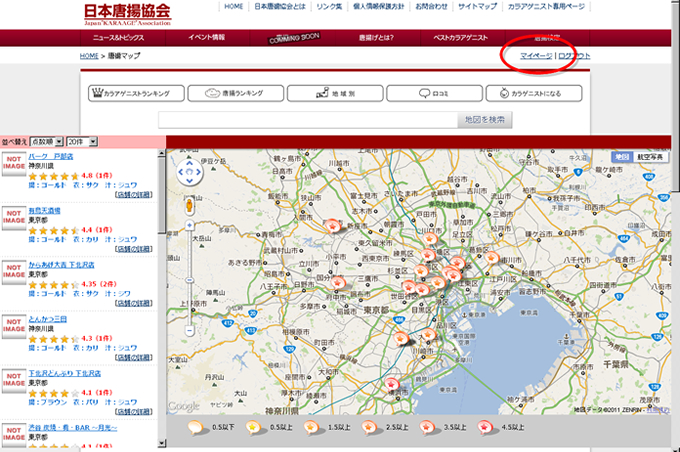Open カラアゲニスト専用ページ link

[x=546, y=7]
